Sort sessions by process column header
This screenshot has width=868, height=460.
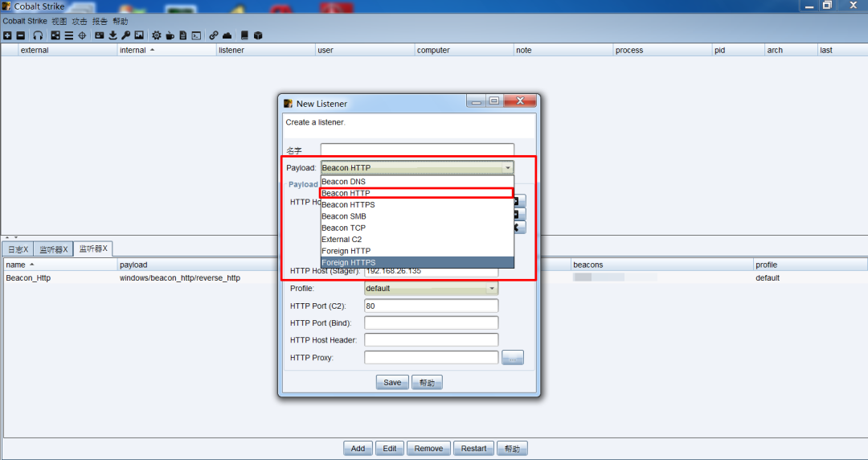pos(662,50)
